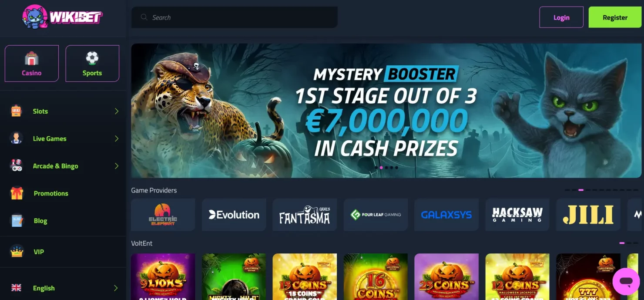
Task: Click the search magnifier icon
Action: click(x=144, y=17)
